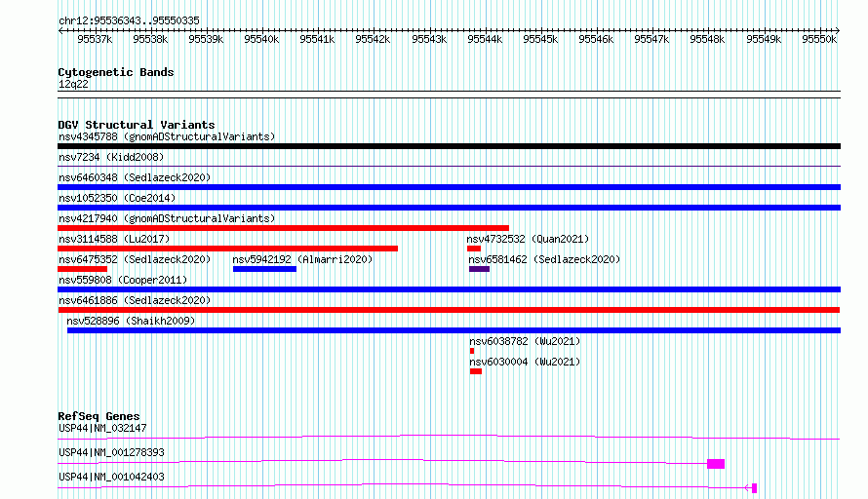Viewport: 868px width, 499px height.
Task: Open variant nsv4217940 (gnomADStructuralVariants) label
Action: coord(167,218)
